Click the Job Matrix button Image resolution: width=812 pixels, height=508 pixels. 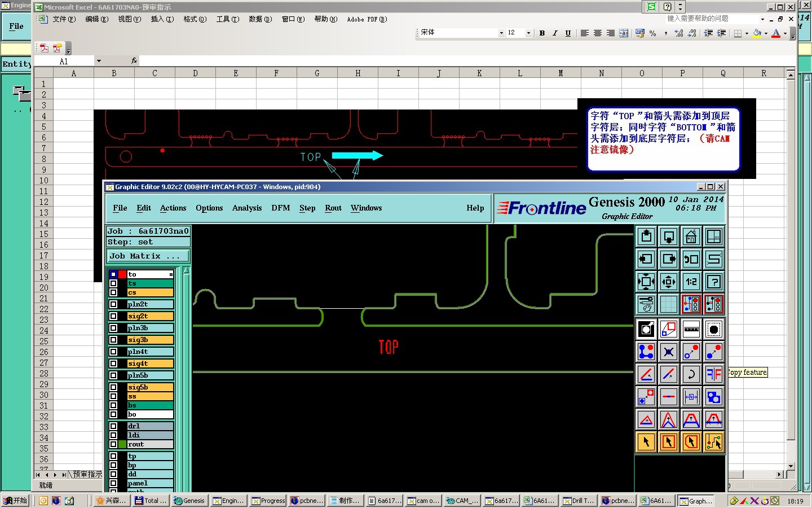(x=148, y=256)
